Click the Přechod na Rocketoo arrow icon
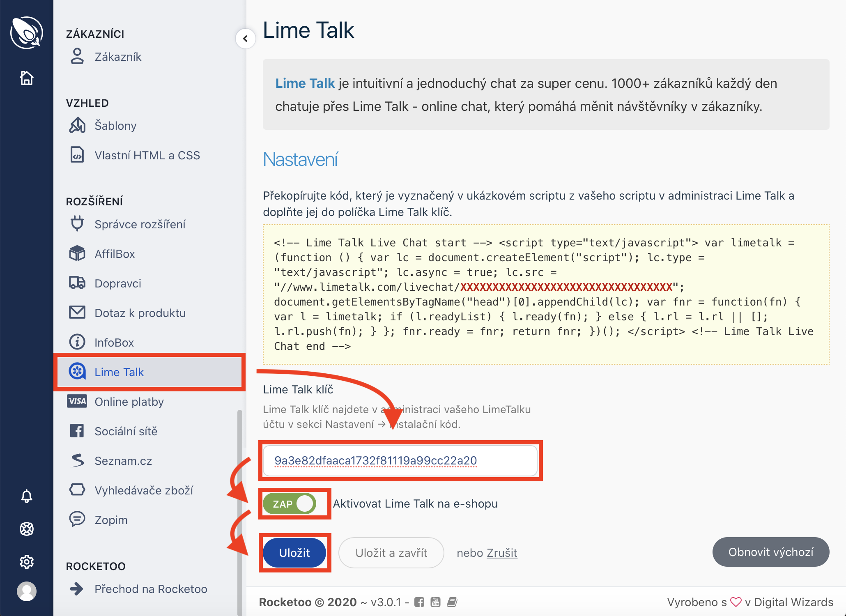 click(77, 588)
